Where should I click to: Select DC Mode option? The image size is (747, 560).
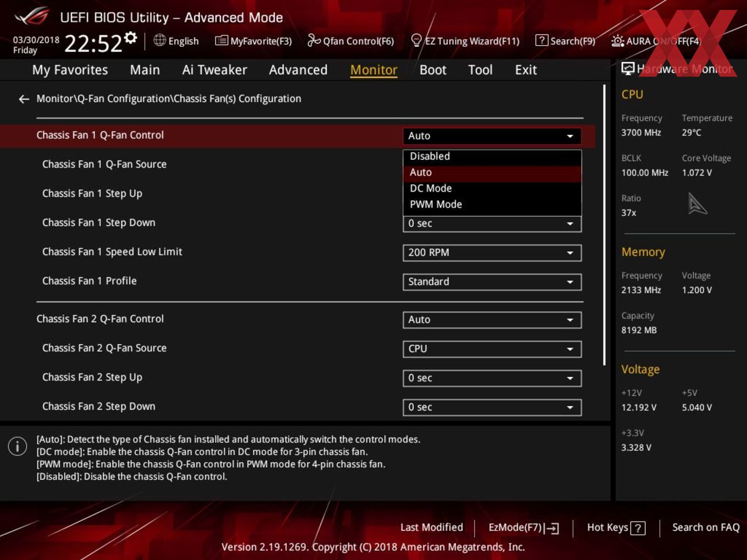point(492,188)
